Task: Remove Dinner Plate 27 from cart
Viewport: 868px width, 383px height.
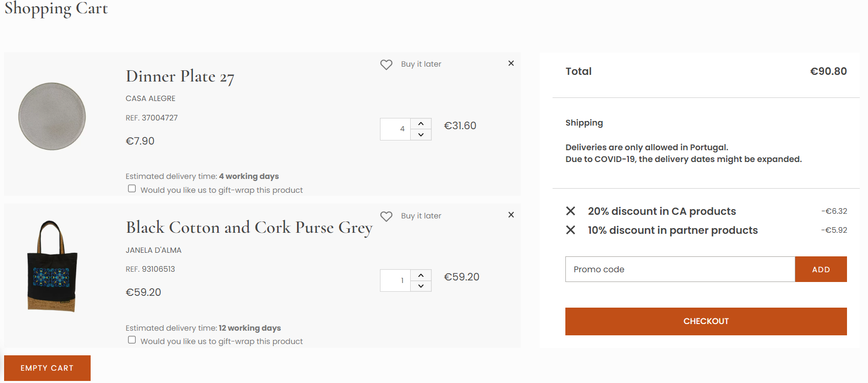Action: click(x=511, y=64)
